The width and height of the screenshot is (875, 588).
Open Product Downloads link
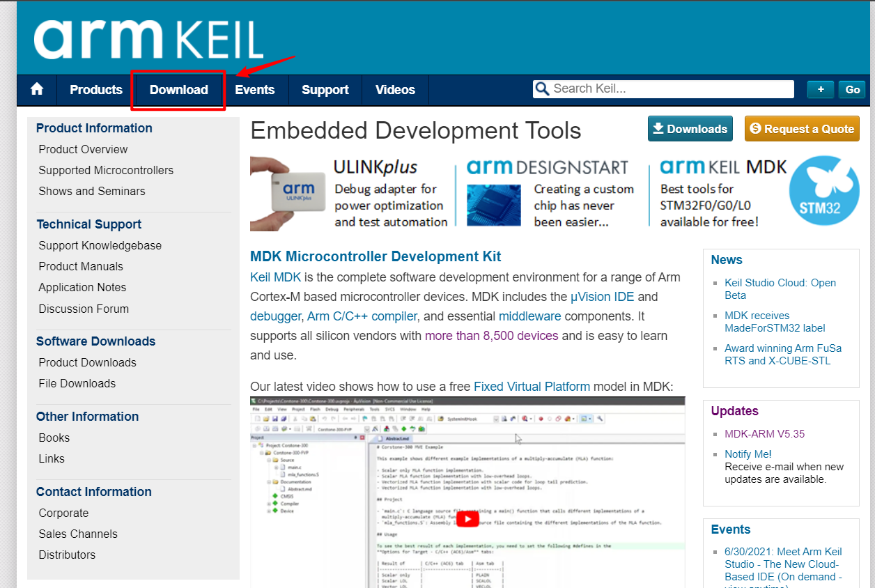(88, 362)
